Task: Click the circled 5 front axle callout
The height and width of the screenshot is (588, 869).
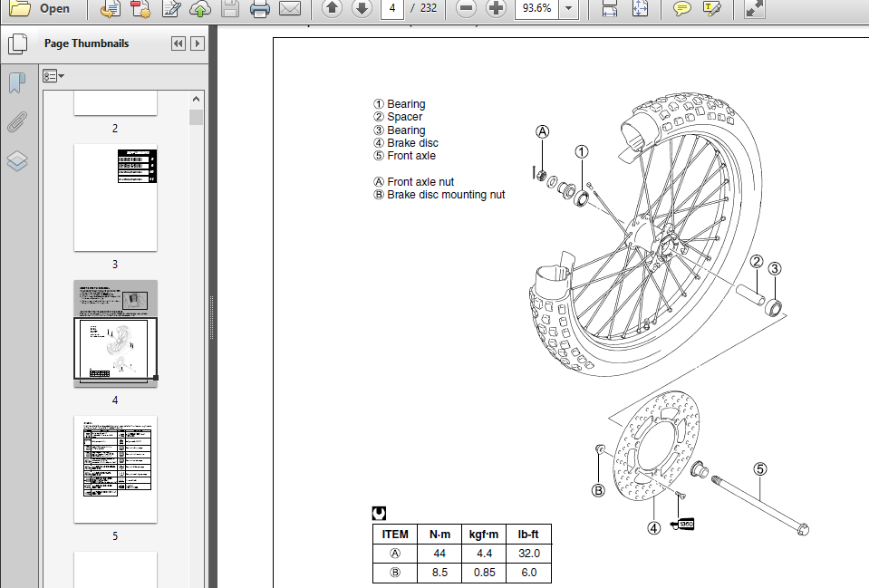Action: pos(760,468)
